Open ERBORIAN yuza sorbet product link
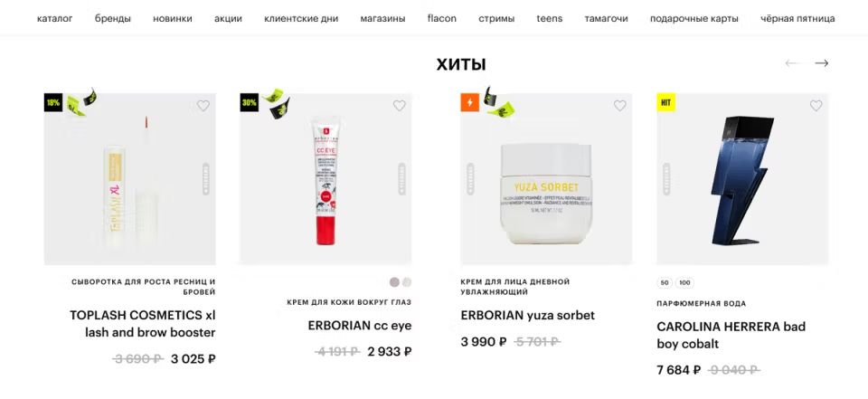The width and height of the screenshot is (868, 399). click(527, 316)
